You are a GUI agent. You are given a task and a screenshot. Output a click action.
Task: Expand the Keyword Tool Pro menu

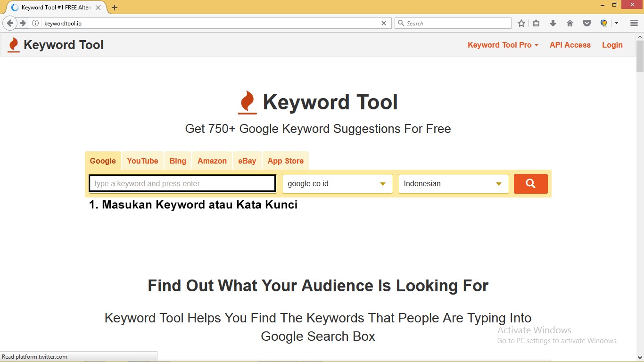click(x=503, y=45)
